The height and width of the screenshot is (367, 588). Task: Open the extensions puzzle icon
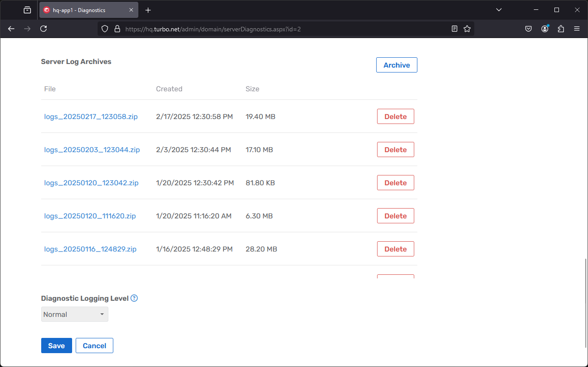pyautogui.click(x=561, y=29)
